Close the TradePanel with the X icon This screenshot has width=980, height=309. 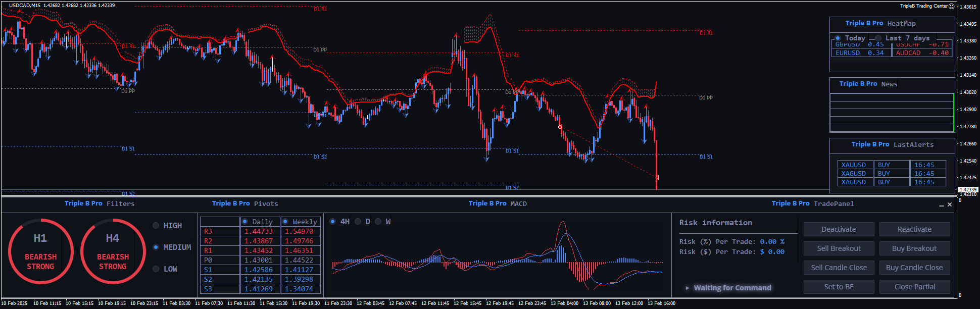click(x=950, y=204)
